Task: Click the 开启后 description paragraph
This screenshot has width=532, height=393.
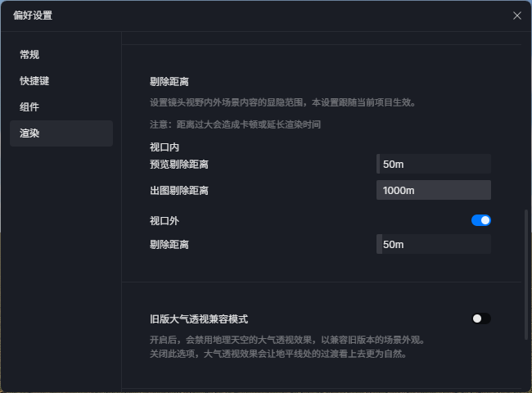Action: [286, 339]
